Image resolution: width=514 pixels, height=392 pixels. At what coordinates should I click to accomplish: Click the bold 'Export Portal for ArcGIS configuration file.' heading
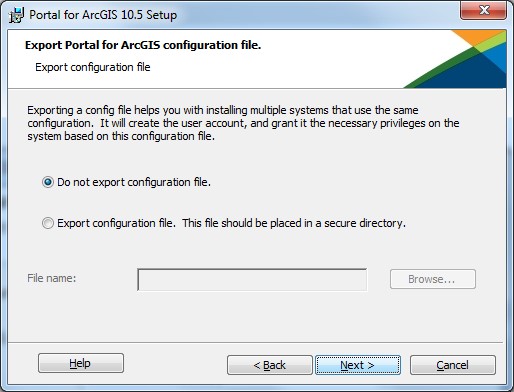[x=143, y=45]
